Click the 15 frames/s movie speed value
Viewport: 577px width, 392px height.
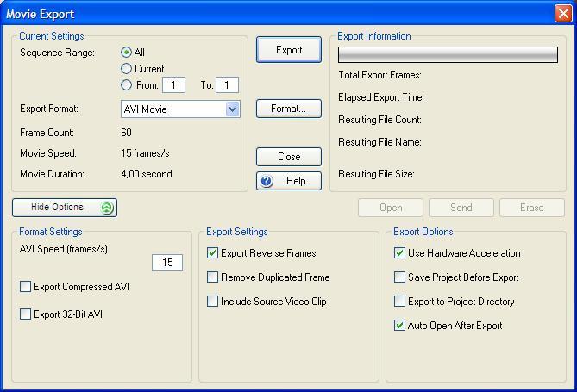click(145, 153)
